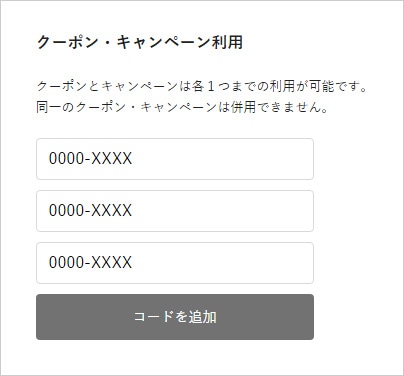Focus the bottom code input box
Image resolution: width=404 pixels, height=376 pixels.
click(x=175, y=263)
